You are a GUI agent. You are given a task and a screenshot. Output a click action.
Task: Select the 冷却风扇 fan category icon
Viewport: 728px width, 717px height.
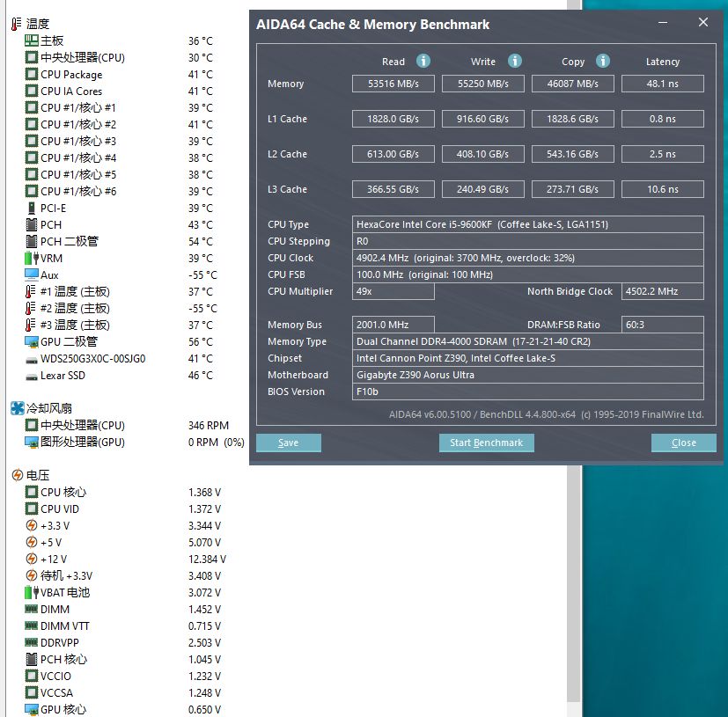(17, 408)
